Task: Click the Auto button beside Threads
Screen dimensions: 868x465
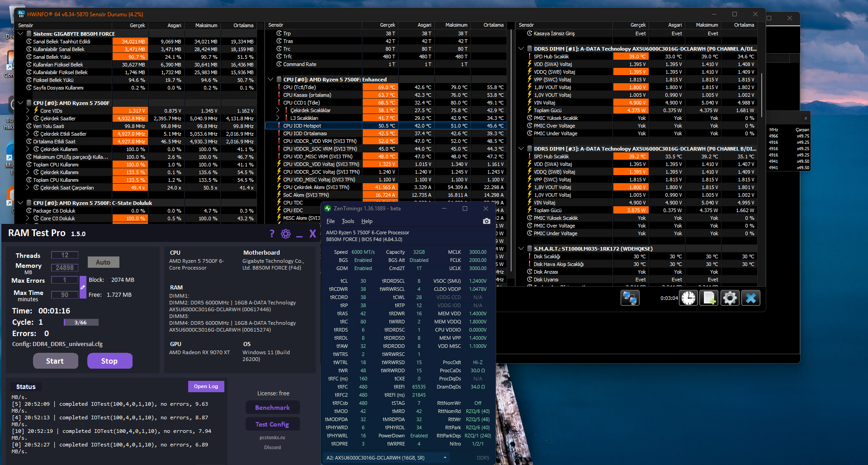Action: [103, 262]
